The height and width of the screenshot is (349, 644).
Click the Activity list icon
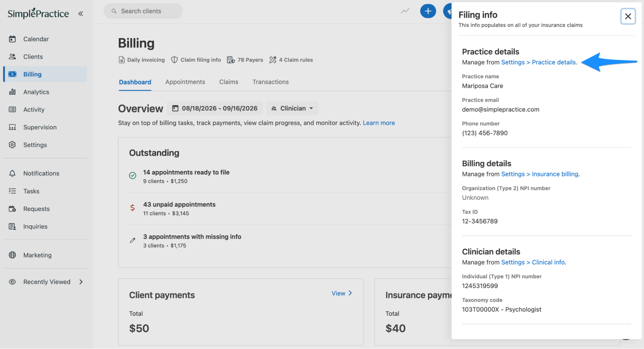(12, 110)
